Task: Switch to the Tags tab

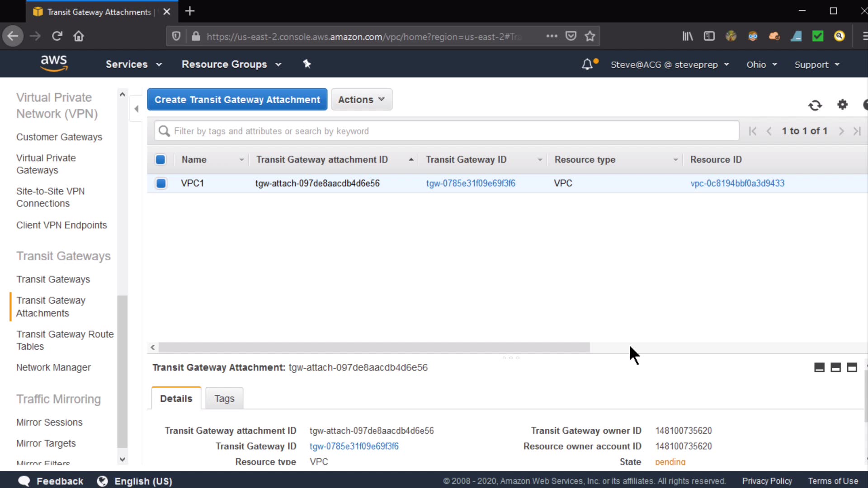Action: (x=224, y=399)
